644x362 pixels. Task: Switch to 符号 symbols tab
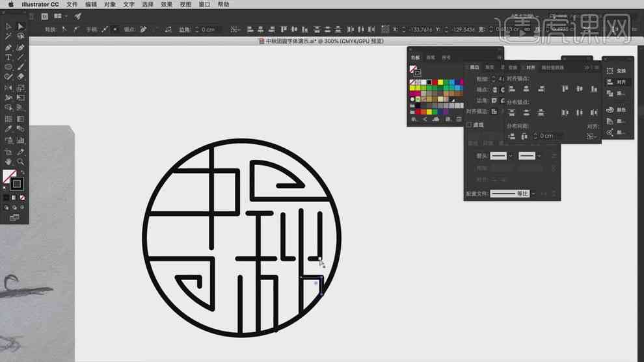(446, 57)
